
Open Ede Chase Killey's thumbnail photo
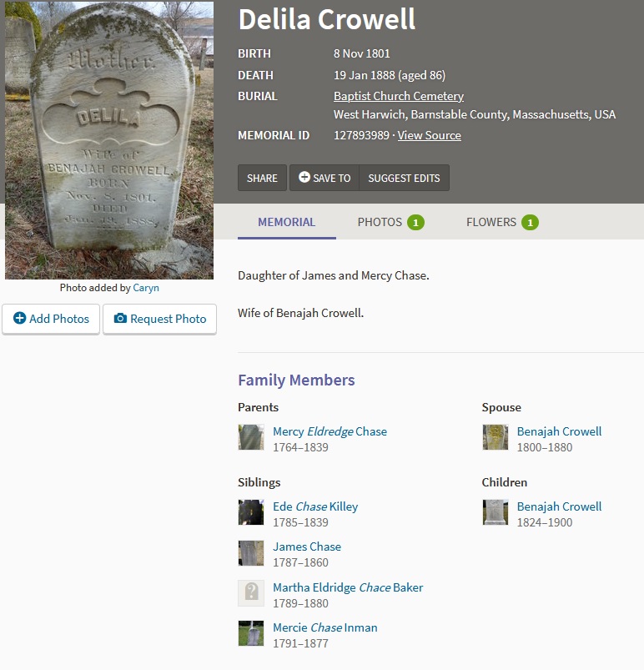coord(251,512)
